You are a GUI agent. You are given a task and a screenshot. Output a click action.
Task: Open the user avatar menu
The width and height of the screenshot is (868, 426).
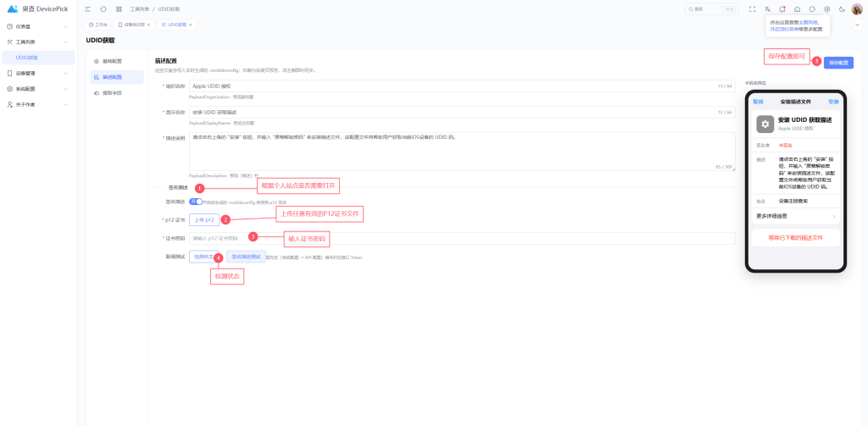857,8
